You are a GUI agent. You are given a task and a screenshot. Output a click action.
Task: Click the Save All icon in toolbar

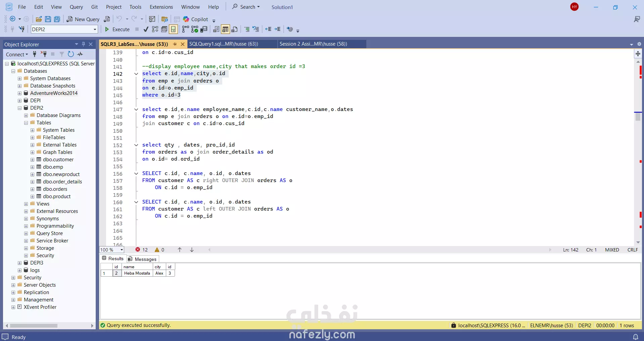click(57, 19)
